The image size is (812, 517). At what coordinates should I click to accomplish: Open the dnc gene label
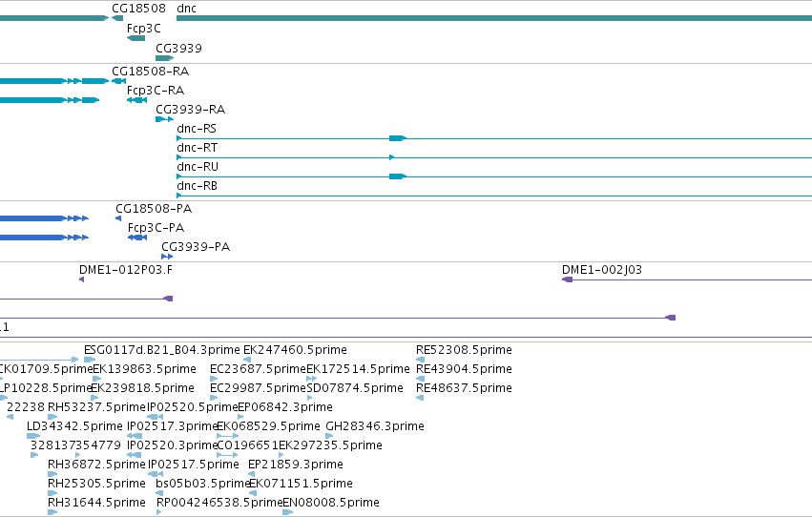pos(186,9)
